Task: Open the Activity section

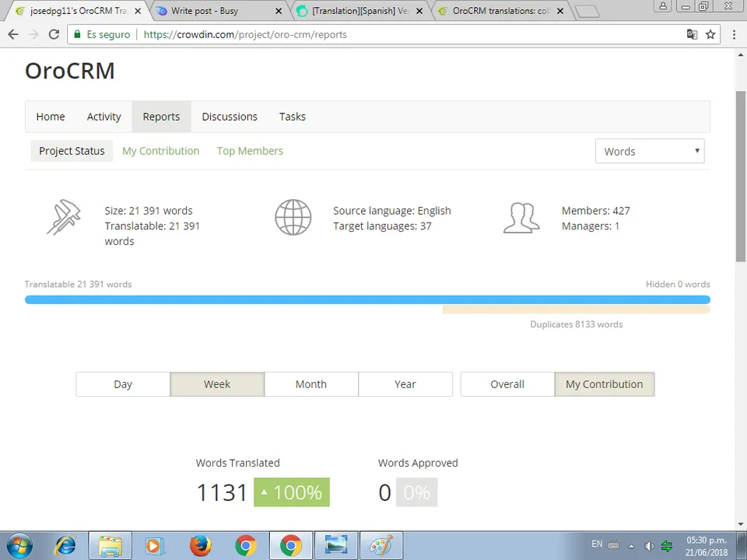Action: coord(103,117)
